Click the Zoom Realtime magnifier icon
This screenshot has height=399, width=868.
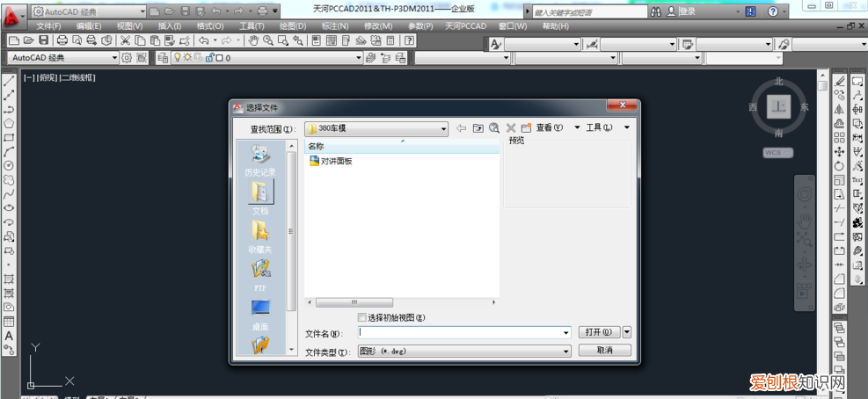[x=268, y=40]
